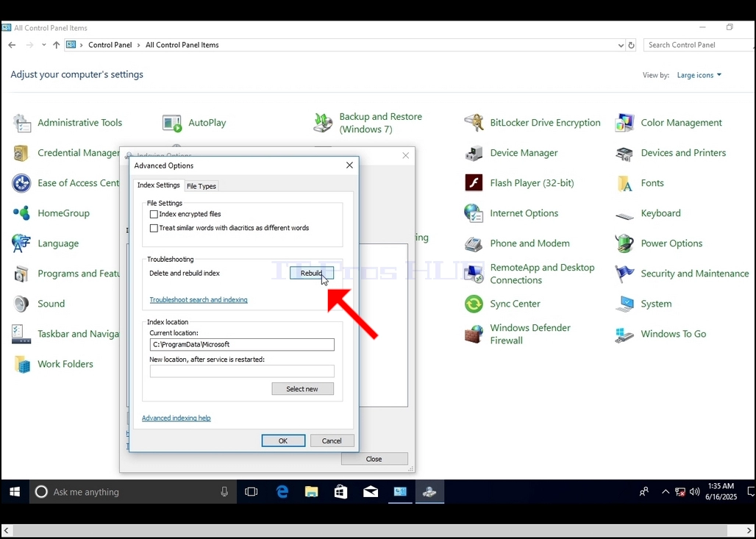This screenshot has height=539, width=756.
Task: Open Troubleshoot search and indexing link
Action: coord(198,300)
